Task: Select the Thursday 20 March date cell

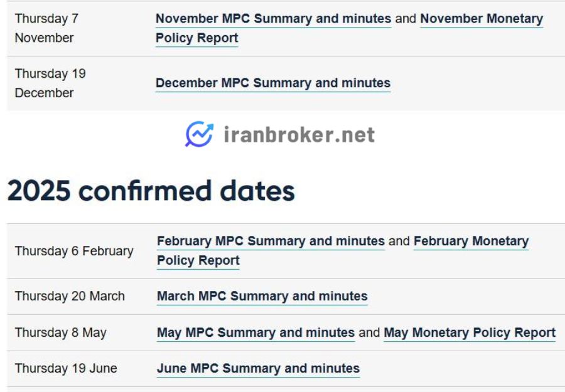Action: click(x=70, y=296)
